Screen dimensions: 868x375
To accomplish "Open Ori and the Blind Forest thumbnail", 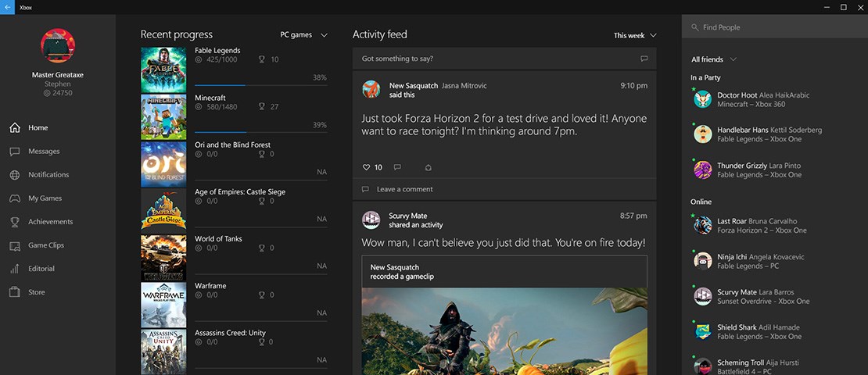I will pyautogui.click(x=163, y=164).
